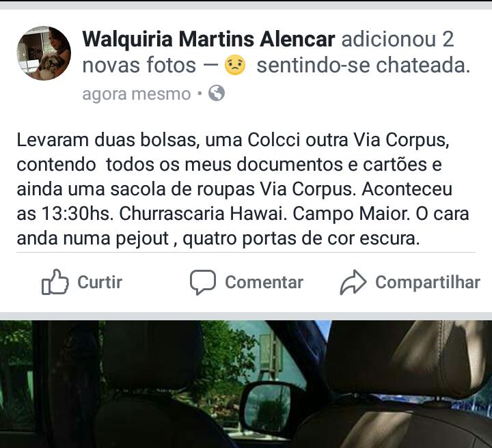492x448 pixels.
Task: Click the dog in the profile picture
Action: [x=50, y=65]
